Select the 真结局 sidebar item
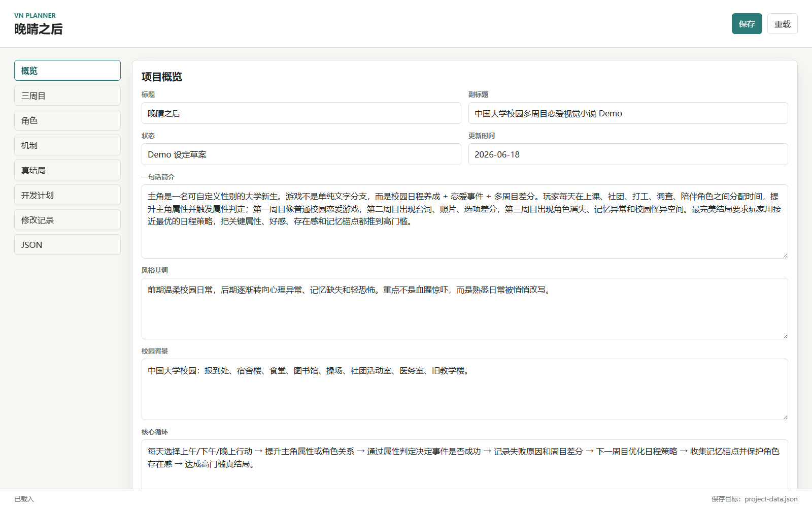The width and height of the screenshot is (812, 508). (67, 170)
